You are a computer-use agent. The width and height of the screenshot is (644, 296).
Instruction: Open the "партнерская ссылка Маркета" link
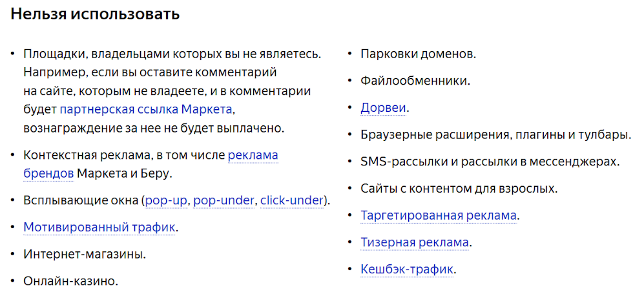pyautogui.click(x=146, y=109)
